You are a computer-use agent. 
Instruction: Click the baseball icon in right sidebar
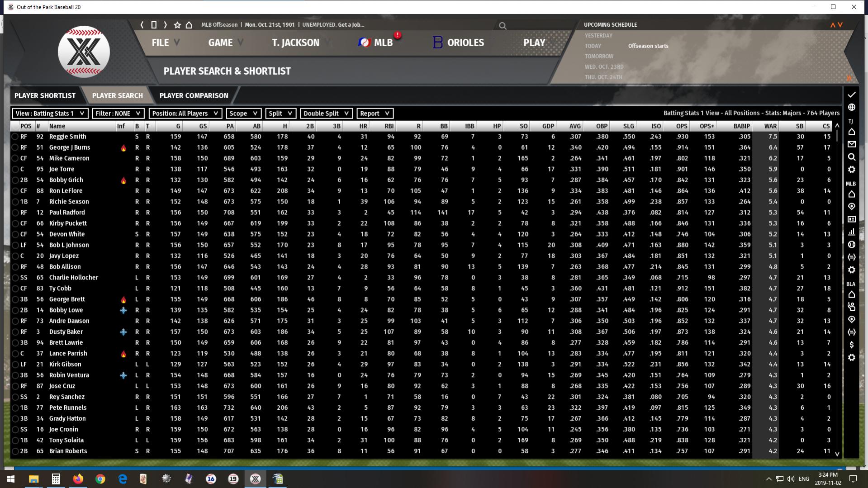pyautogui.click(x=851, y=245)
